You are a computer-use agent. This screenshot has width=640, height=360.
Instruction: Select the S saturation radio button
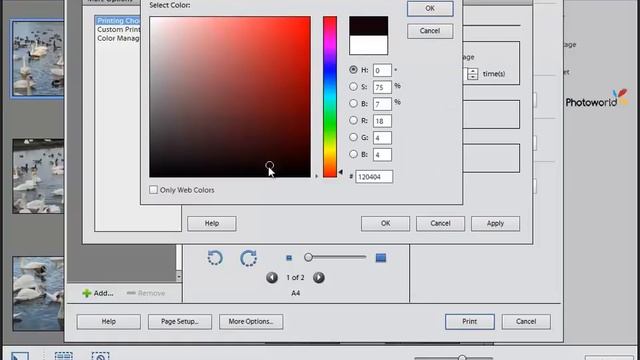(x=353, y=87)
